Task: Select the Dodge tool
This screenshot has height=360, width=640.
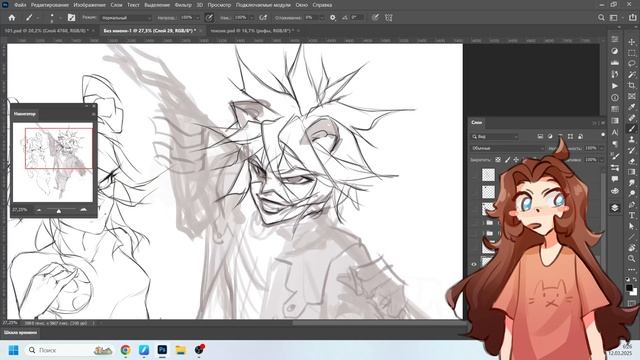Action: tap(631, 193)
